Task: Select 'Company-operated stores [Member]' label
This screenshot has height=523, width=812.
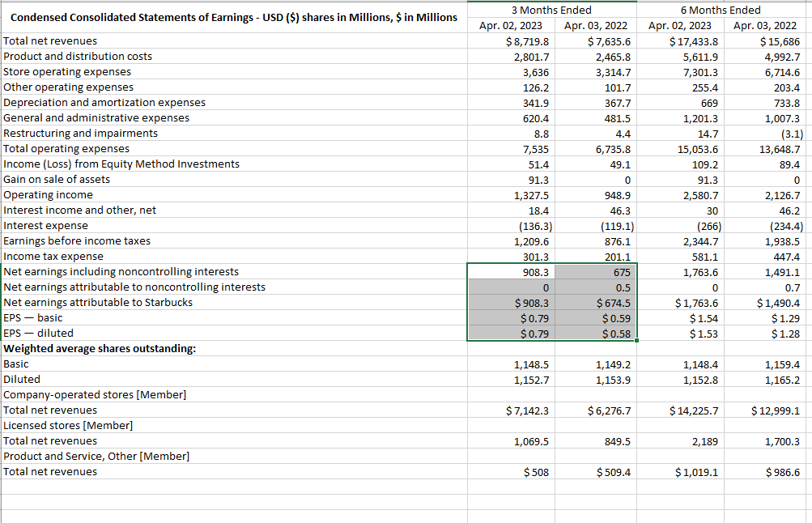Action: pyautogui.click(x=95, y=394)
